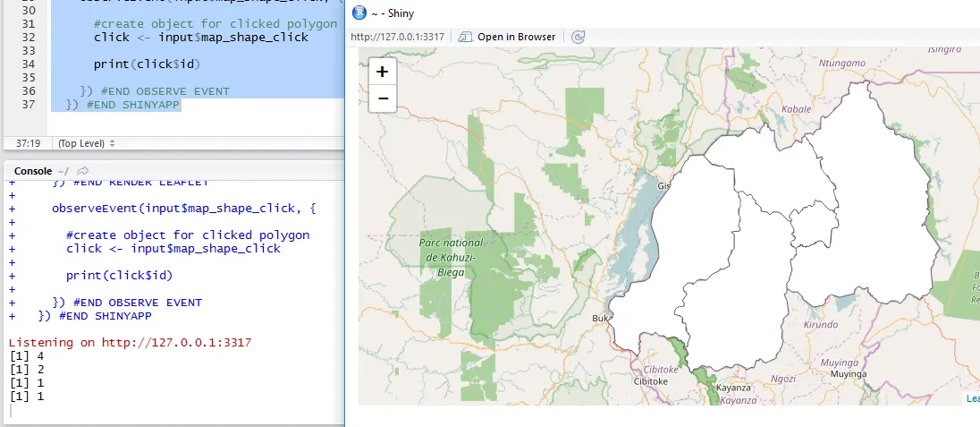Zoom out on the leaflet map

(x=383, y=98)
